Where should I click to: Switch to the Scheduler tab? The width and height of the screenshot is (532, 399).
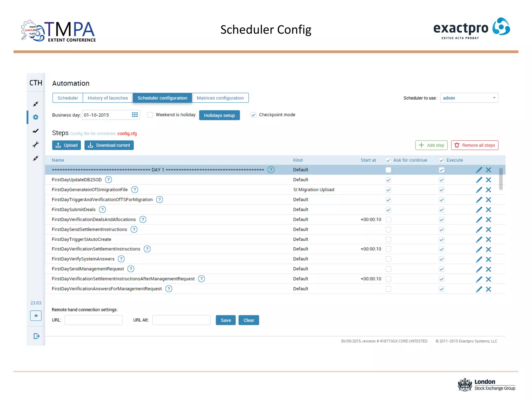[x=68, y=98]
